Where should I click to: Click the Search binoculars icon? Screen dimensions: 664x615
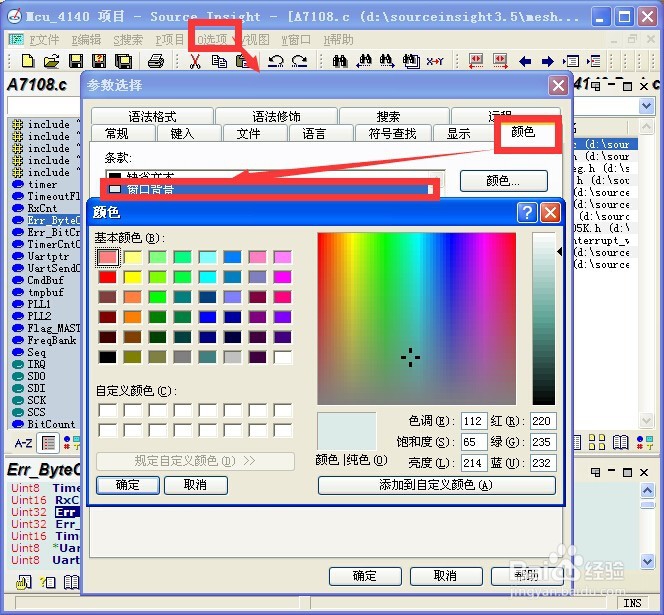coord(340,61)
